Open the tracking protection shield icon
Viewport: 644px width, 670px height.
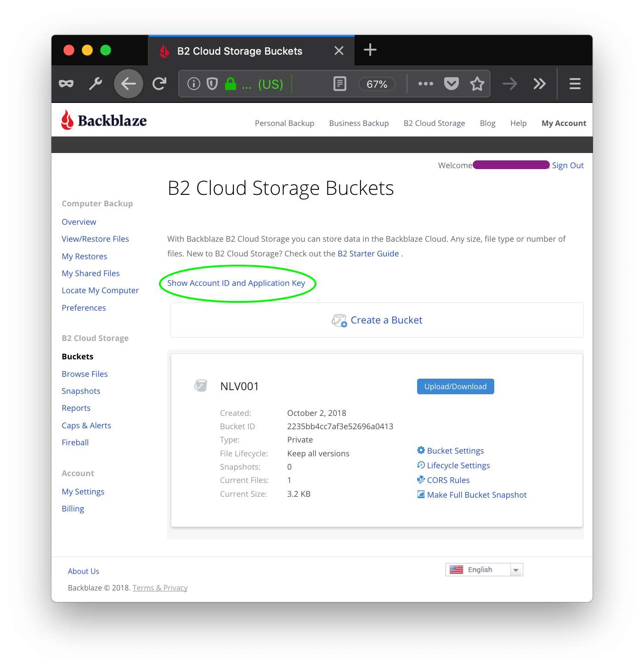pyautogui.click(x=212, y=84)
